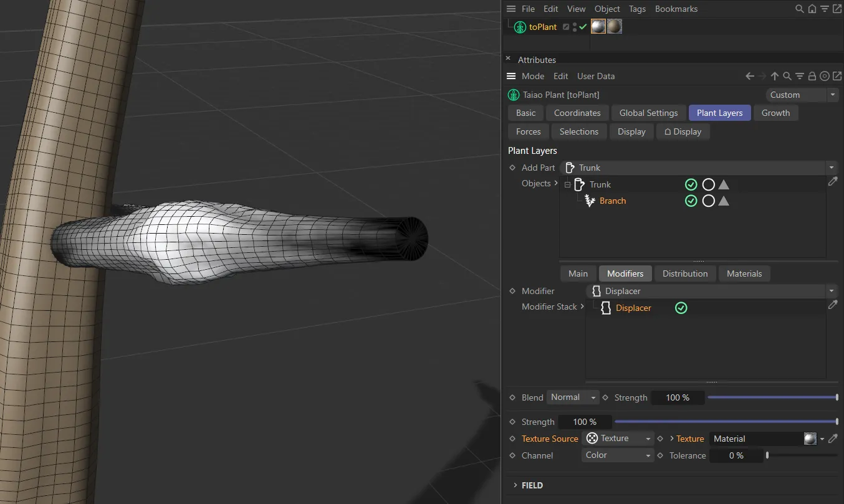Click the Trunk part icon next to Add Part
The height and width of the screenshot is (504, 844).
(x=569, y=167)
